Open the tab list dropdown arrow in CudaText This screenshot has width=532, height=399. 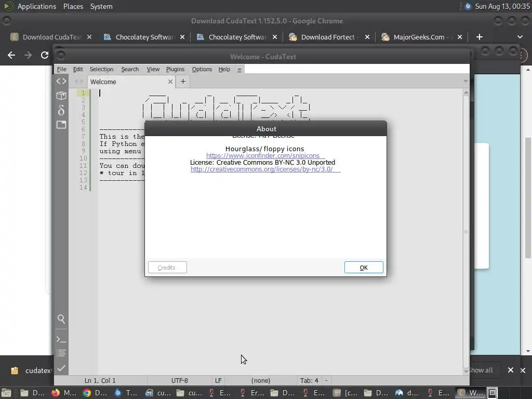[465, 82]
